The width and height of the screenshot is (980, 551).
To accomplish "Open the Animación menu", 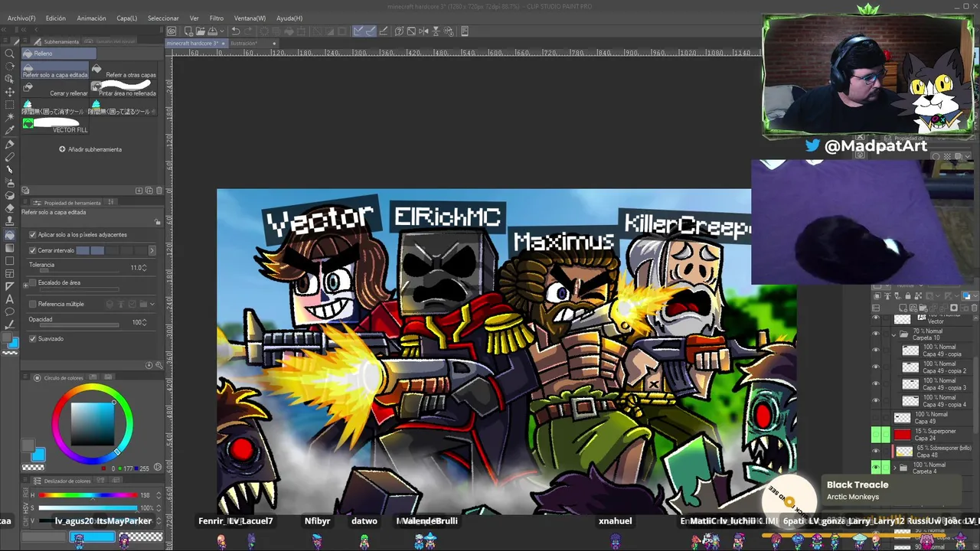I will [x=91, y=18].
